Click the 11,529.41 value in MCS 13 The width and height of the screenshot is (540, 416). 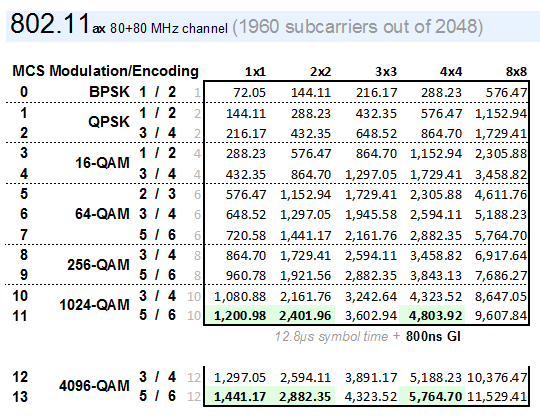point(497,397)
